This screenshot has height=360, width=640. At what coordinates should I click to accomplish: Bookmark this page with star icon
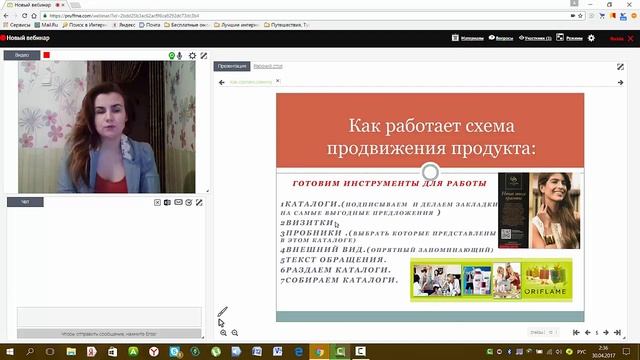tap(580, 16)
